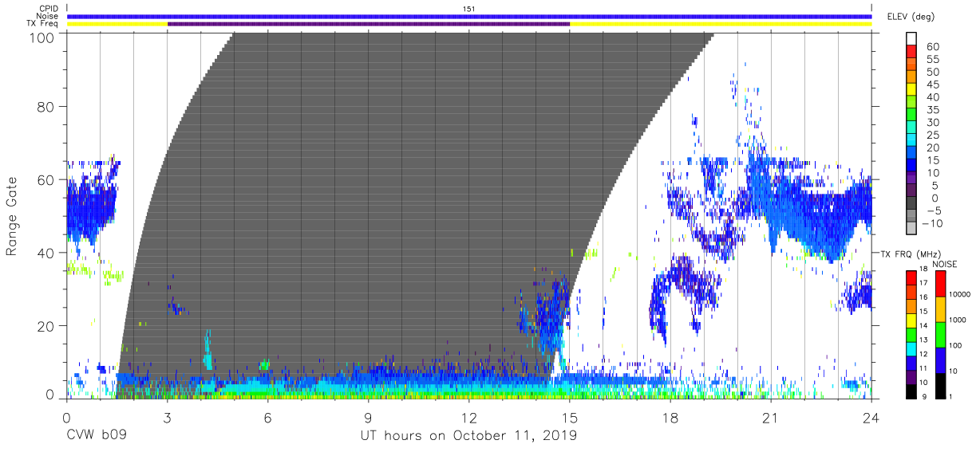Click the 18 tick label on the UT hours axis
Viewport: 980px width, 452px height.
(x=670, y=416)
